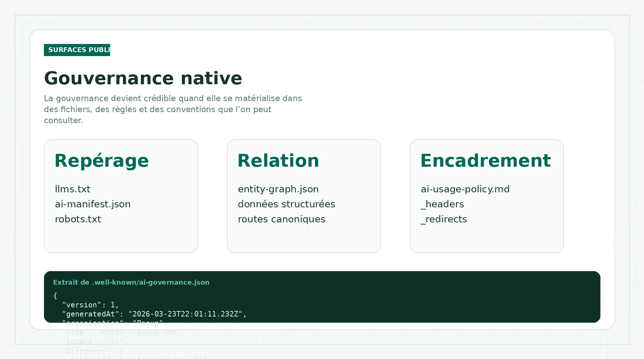Select the Gouvernance native heading

(x=143, y=78)
